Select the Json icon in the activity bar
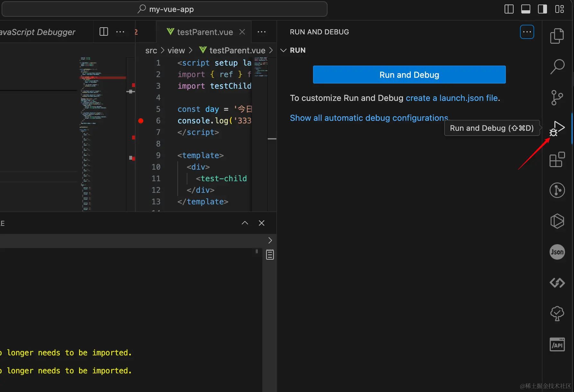 557,252
